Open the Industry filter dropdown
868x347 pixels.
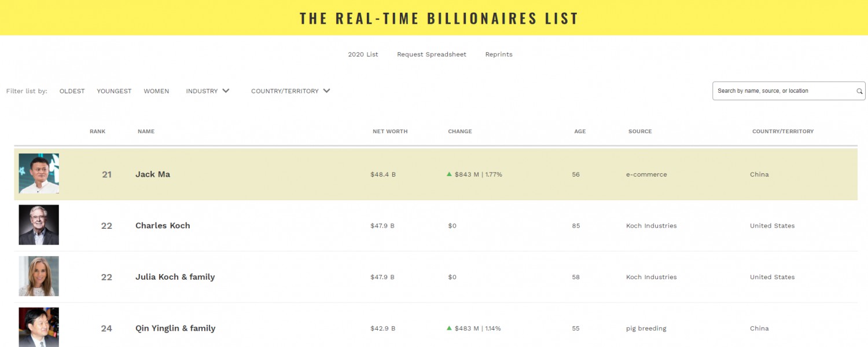[x=208, y=91]
